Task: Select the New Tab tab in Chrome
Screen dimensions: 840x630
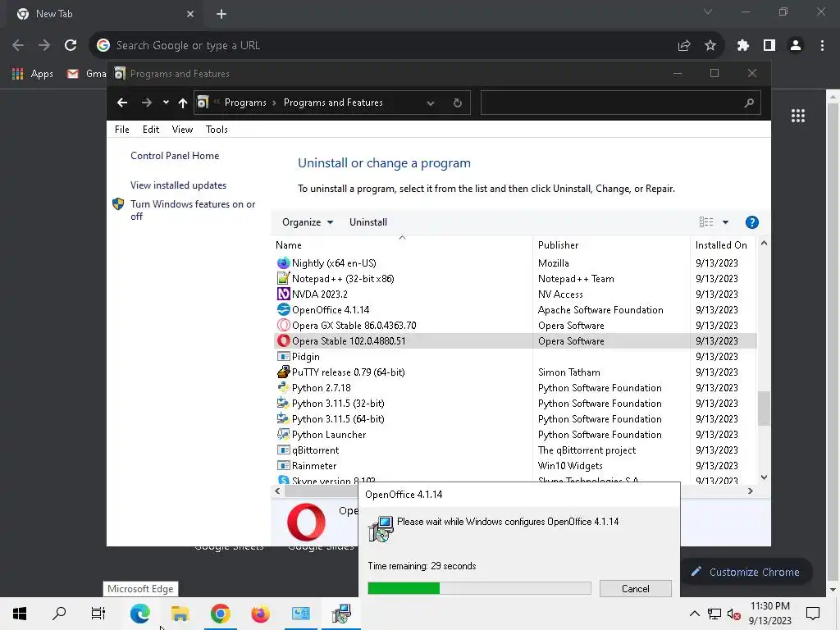Action: pos(104,14)
